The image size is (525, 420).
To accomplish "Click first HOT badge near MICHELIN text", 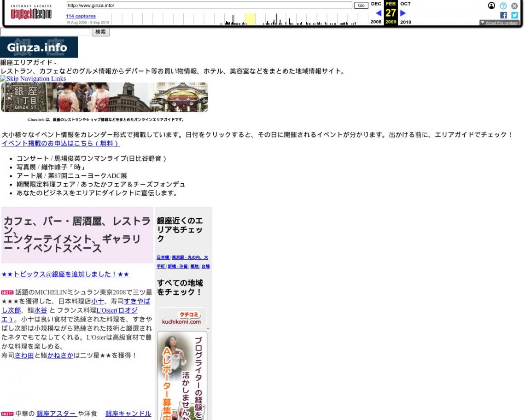I will 7,292.
